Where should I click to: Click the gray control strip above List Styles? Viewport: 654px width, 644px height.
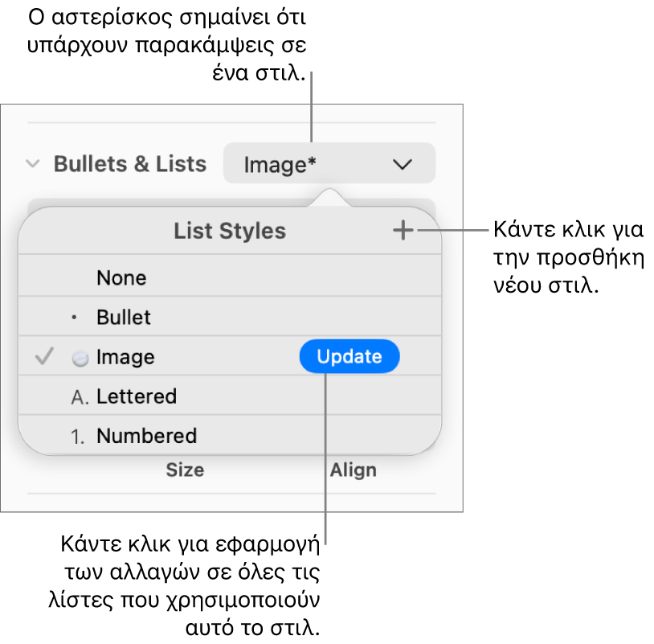pyautogui.click(x=161, y=202)
